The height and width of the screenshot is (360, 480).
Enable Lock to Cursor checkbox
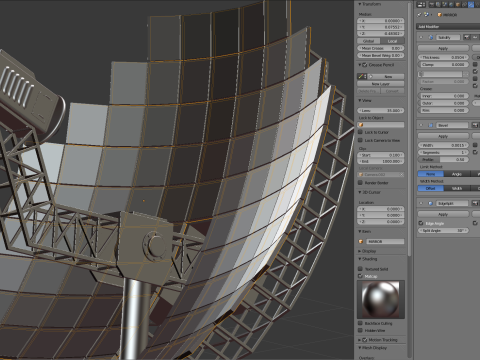click(360, 132)
